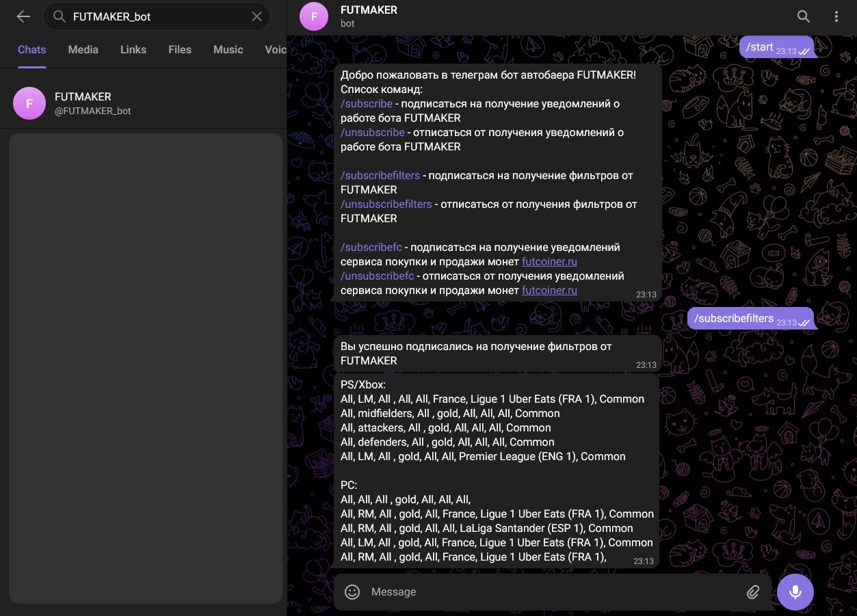857x616 pixels.
Task: Click the /subscribefc command link
Action: click(x=371, y=247)
